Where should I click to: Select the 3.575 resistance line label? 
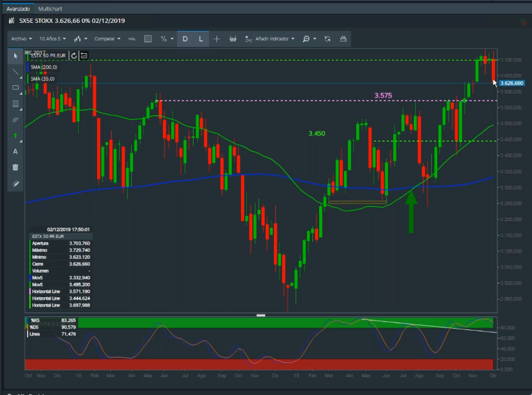(383, 96)
